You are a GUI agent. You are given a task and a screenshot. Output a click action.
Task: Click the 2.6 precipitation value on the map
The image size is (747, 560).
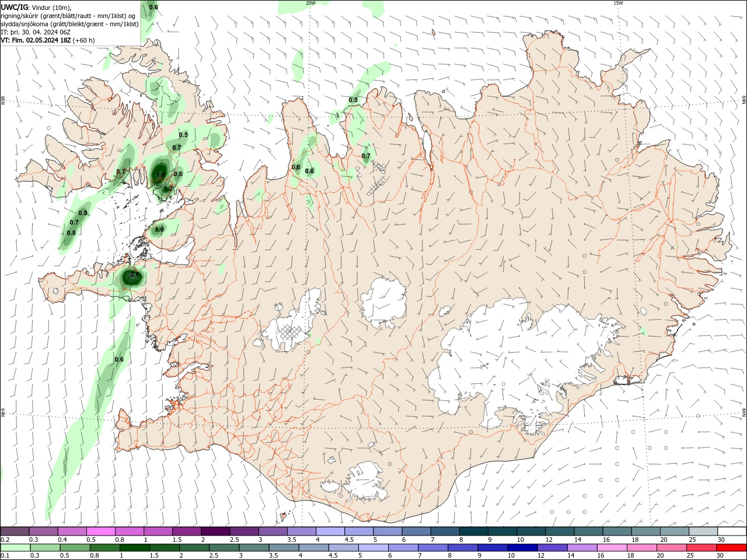pos(135,274)
